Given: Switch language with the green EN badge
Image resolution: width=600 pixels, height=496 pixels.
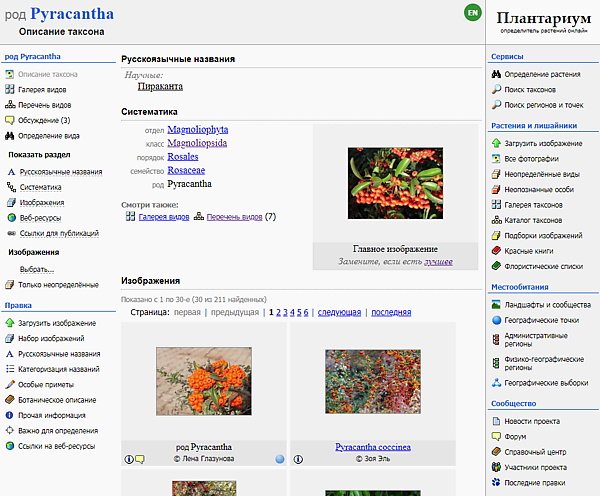Looking at the screenshot, I should [x=473, y=13].
